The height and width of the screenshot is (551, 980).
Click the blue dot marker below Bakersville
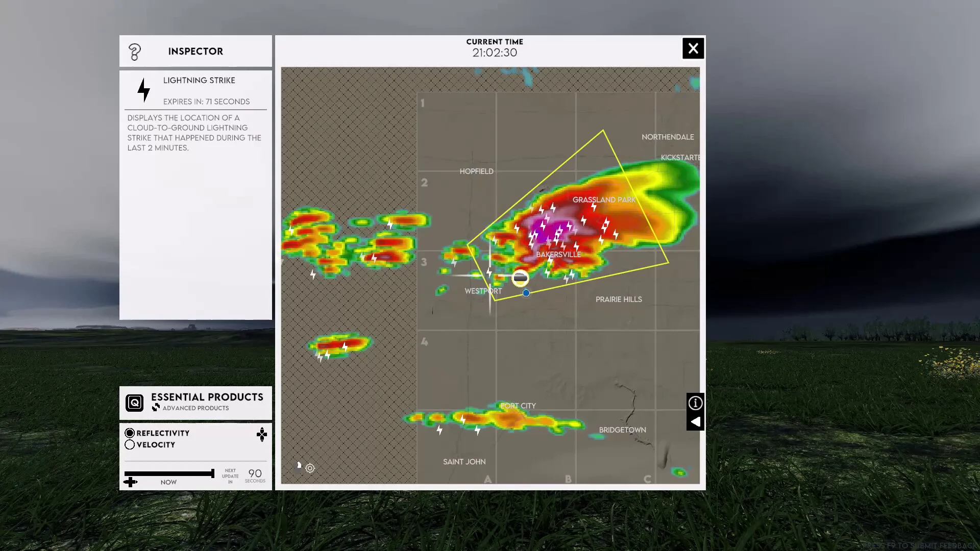point(525,293)
